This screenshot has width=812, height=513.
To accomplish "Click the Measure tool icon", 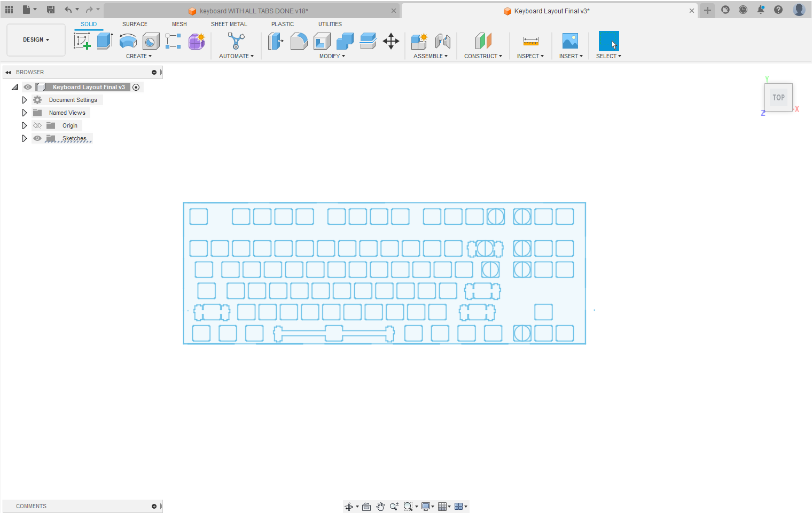I will click(530, 41).
